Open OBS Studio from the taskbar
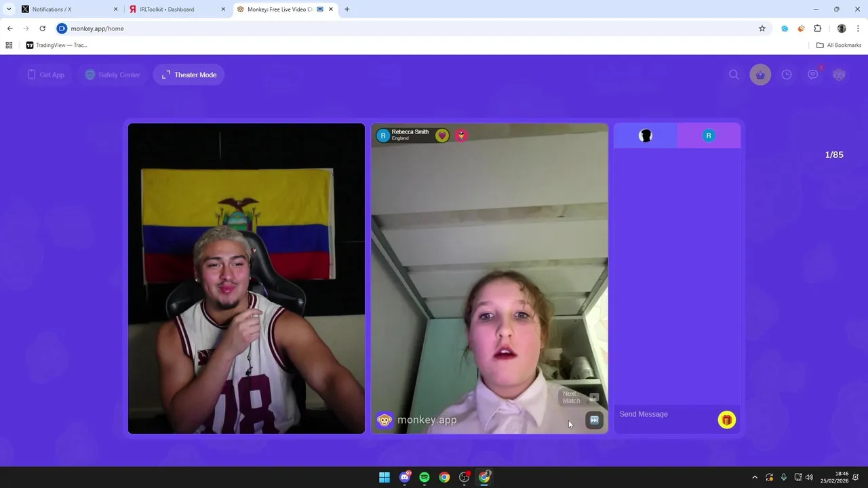Viewport: 868px width, 488px height. (465, 477)
